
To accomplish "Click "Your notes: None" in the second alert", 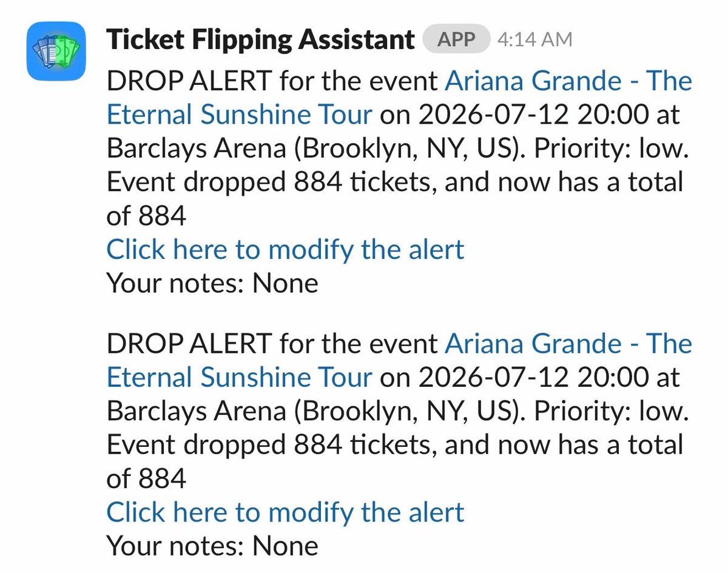I will click(x=212, y=545).
